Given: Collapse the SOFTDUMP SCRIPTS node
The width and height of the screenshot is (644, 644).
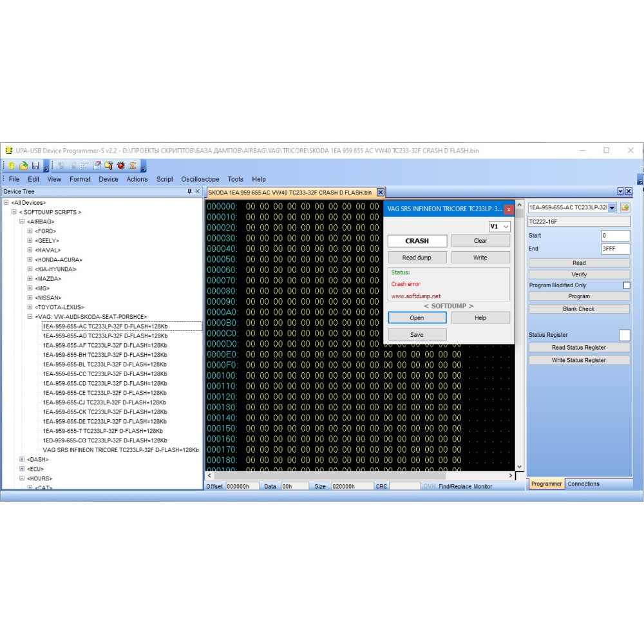Looking at the screenshot, I should (14, 212).
